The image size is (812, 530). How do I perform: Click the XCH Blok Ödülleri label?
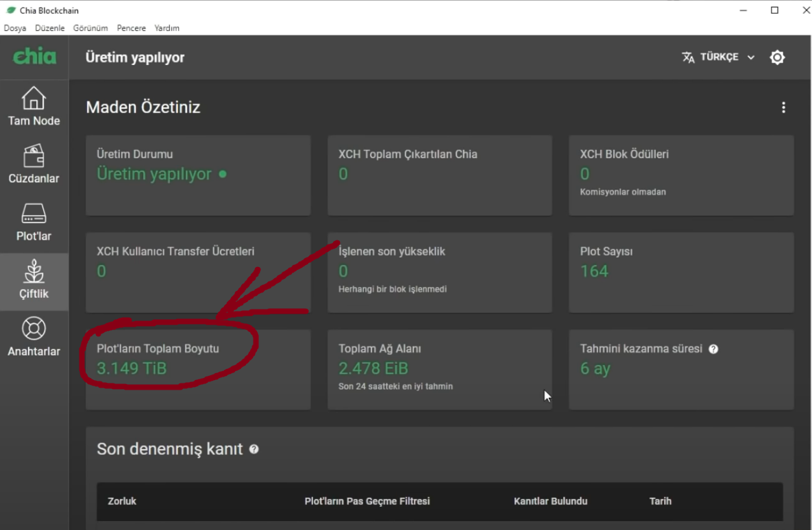[x=624, y=154]
